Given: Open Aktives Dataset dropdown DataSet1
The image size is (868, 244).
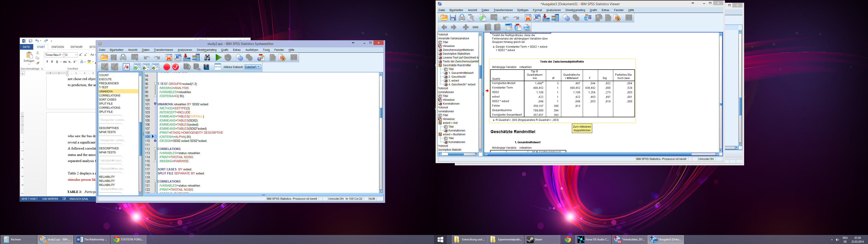Looking at the screenshot, I should point(253,67).
